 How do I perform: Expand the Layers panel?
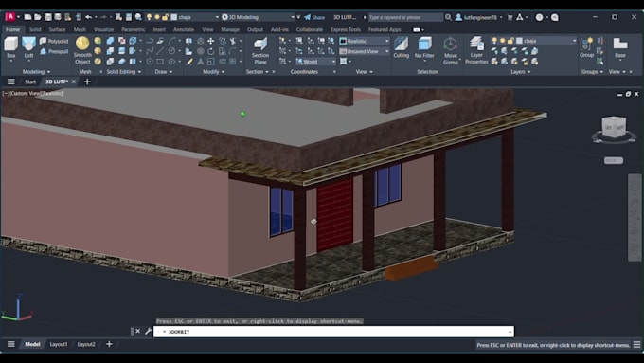(x=520, y=72)
